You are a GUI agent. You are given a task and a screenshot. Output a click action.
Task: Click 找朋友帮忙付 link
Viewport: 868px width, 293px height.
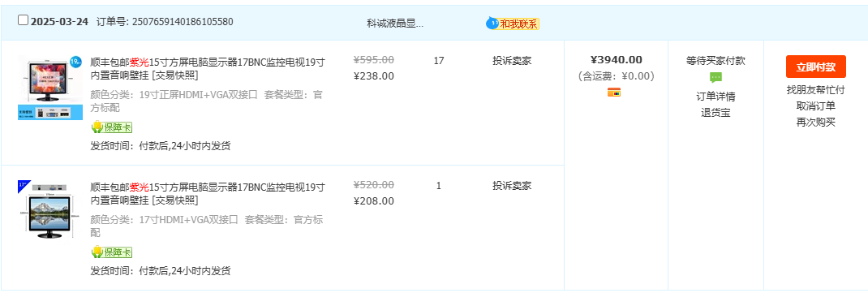click(815, 90)
